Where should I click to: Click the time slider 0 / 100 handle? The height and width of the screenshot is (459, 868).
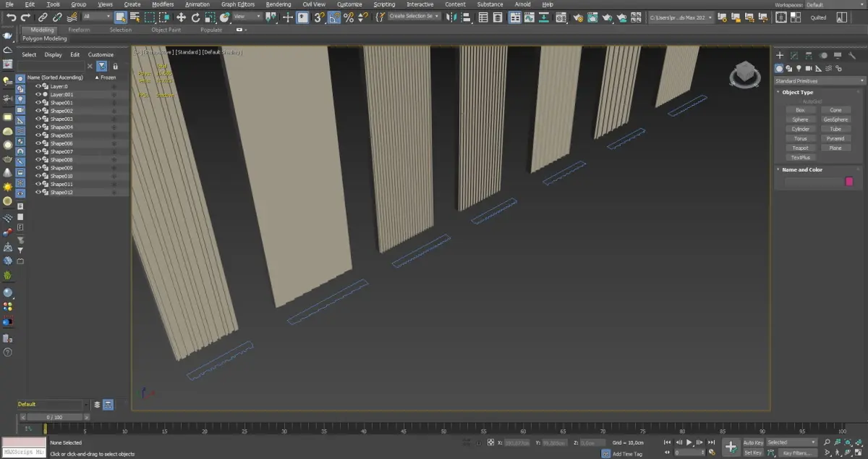(x=54, y=418)
